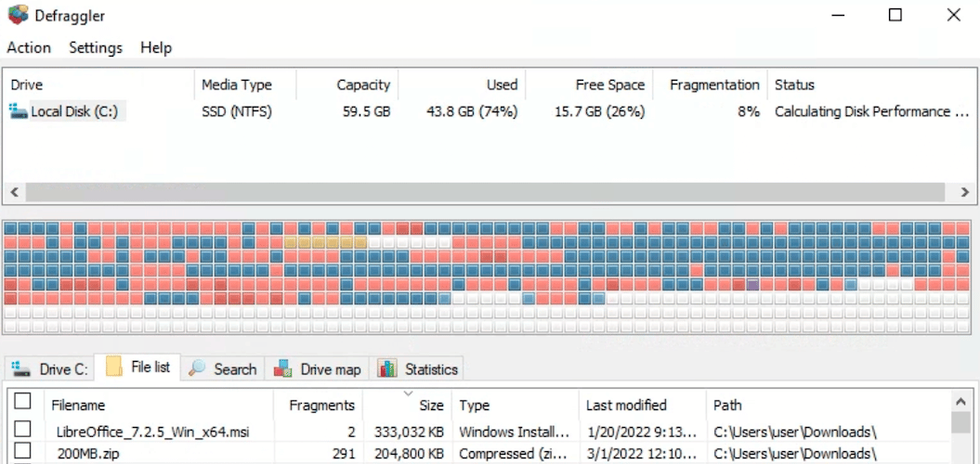Check the LibreOffice_7.2.5_Win_x64.msi checkbox
This screenshot has width=980, height=464.
22,430
